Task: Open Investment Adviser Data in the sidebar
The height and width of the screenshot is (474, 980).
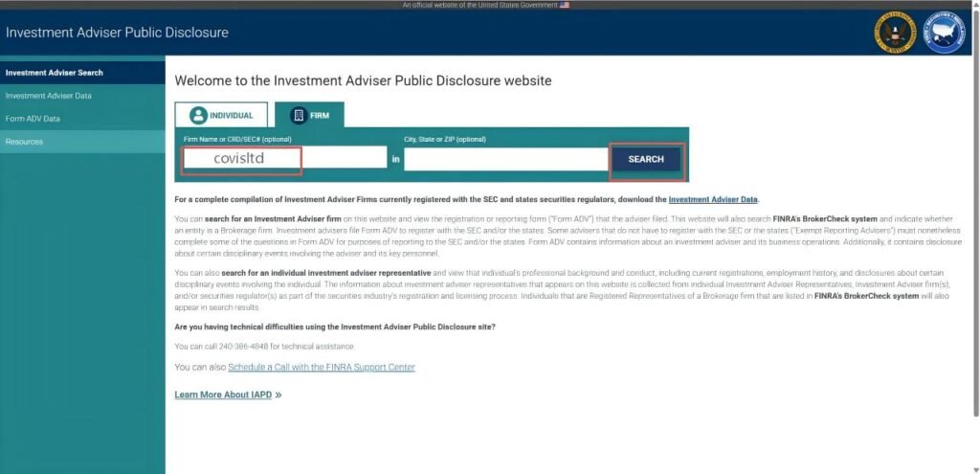Action: click(x=49, y=96)
